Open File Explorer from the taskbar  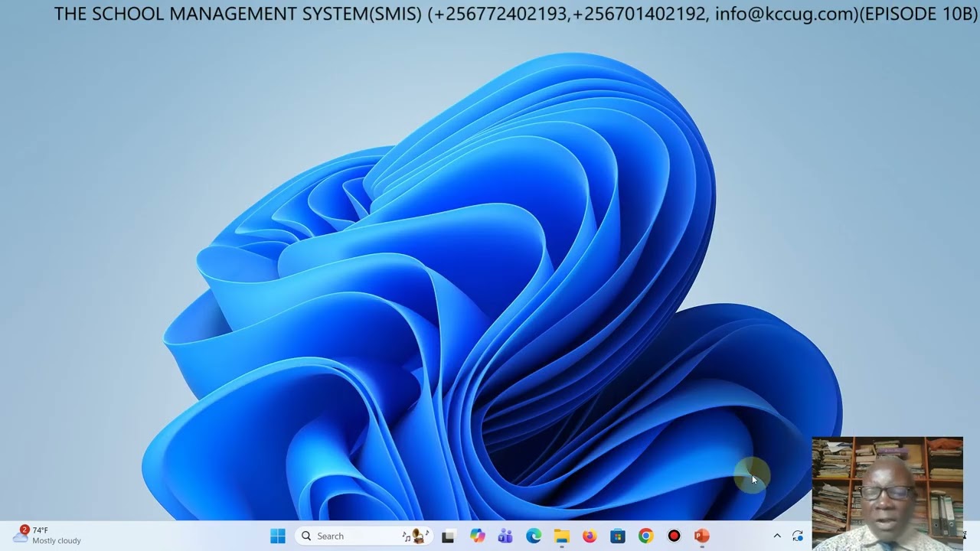[562, 536]
